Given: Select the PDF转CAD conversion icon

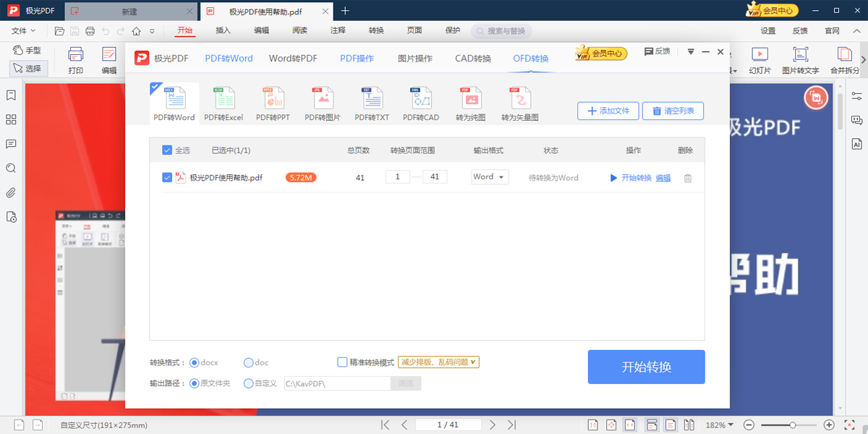Looking at the screenshot, I should [421, 103].
